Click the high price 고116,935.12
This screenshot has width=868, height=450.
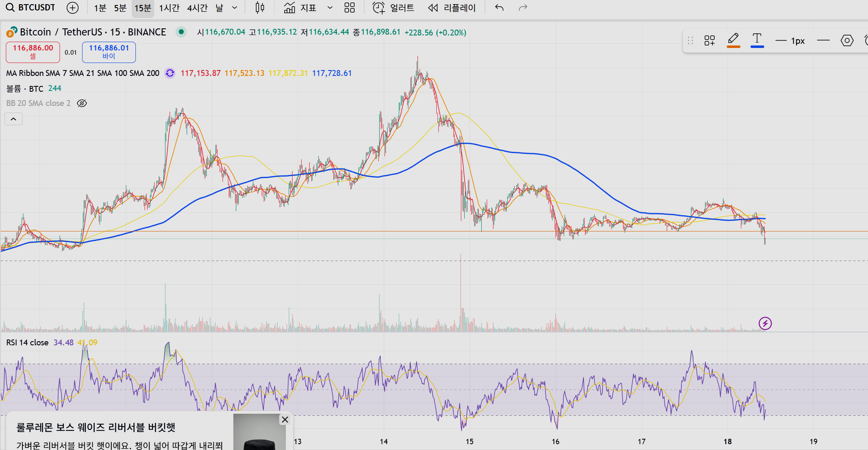pyautogui.click(x=273, y=32)
